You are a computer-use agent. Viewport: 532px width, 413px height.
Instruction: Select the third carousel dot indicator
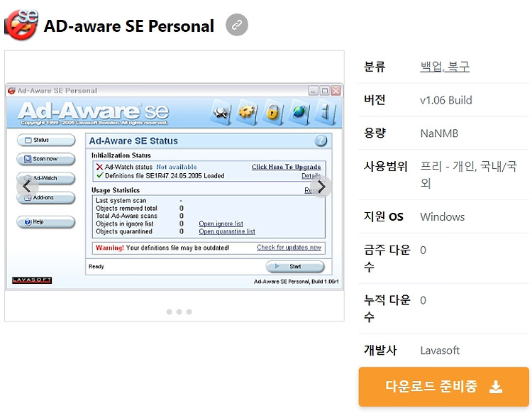point(189,312)
